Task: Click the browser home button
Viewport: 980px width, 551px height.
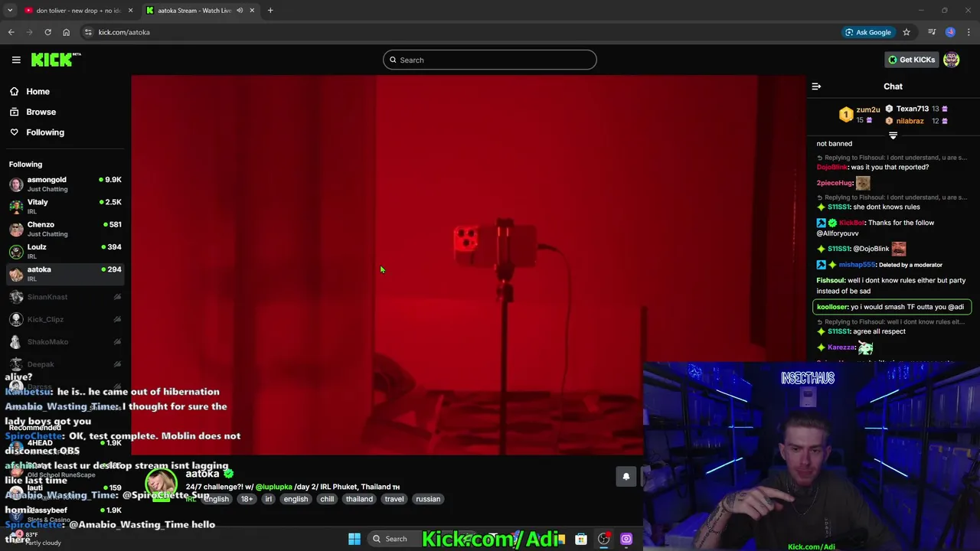Action: [x=66, y=32]
